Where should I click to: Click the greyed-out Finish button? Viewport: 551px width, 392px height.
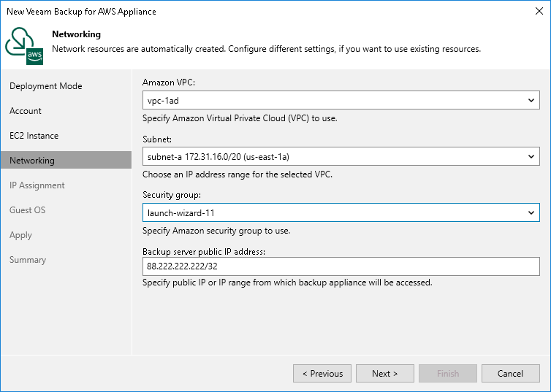[x=448, y=374]
